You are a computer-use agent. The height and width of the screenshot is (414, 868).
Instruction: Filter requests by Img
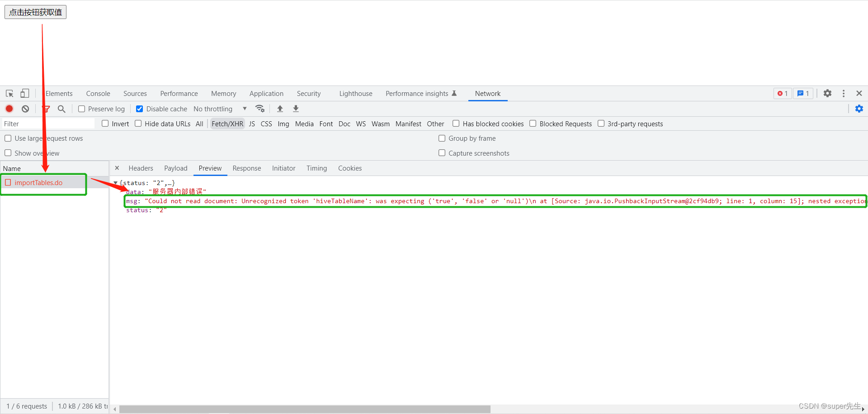click(283, 124)
